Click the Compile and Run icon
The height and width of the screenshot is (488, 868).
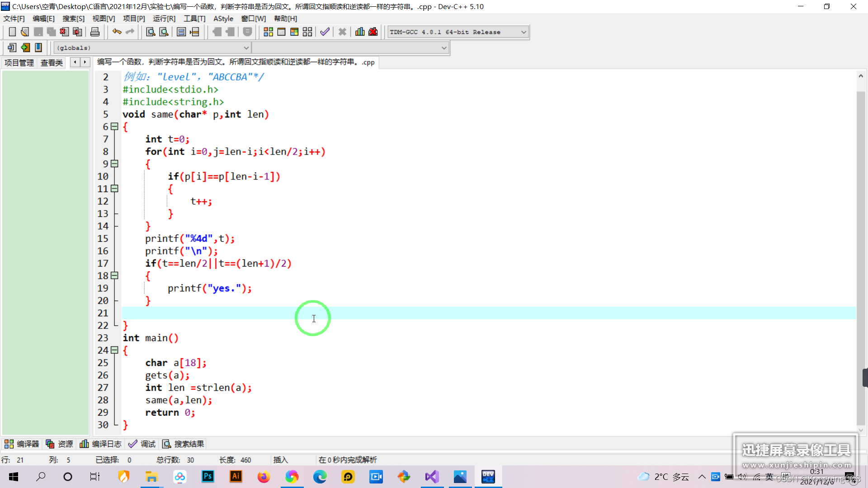(294, 32)
